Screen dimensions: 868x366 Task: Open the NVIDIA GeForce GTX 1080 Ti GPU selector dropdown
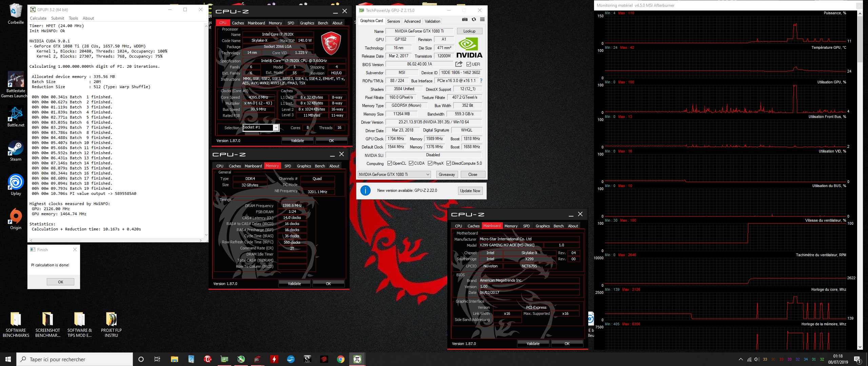click(394, 174)
